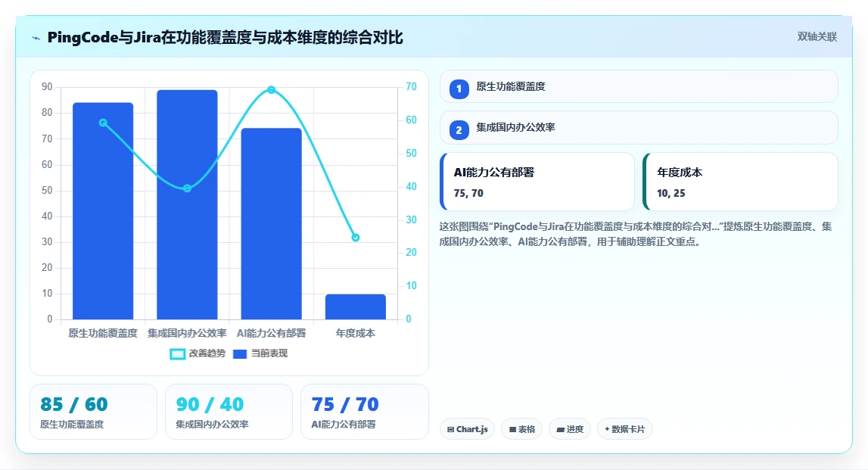Click the description paragraph starting 这张图围绕

click(636, 234)
